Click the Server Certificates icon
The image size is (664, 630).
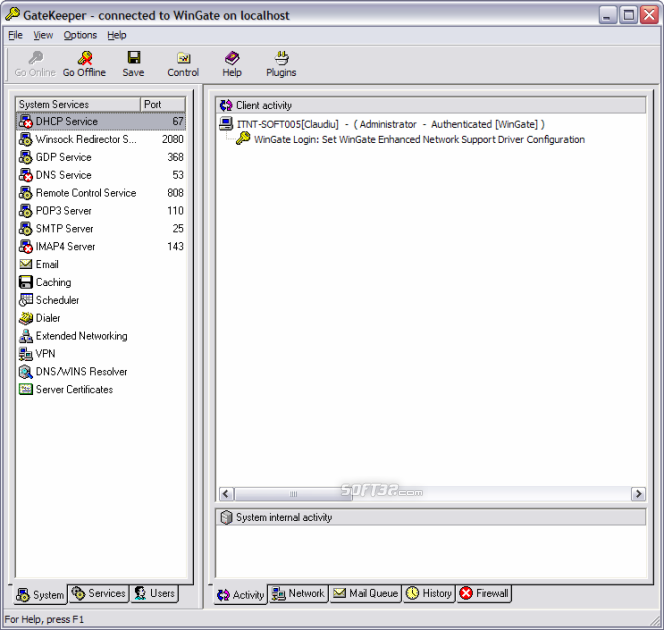(x=26, y=390)
